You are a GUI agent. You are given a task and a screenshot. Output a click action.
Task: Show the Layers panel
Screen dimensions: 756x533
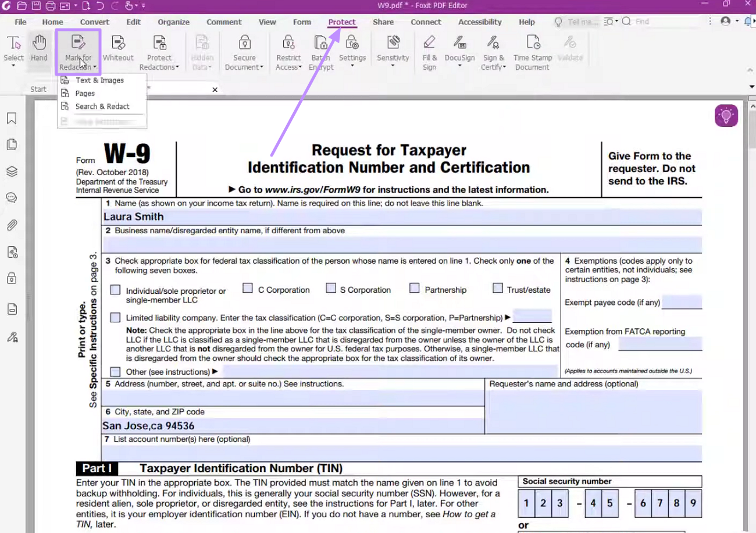click(12, 170)
